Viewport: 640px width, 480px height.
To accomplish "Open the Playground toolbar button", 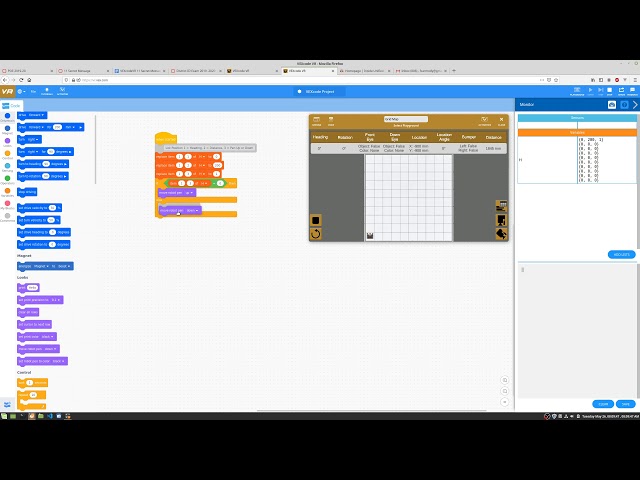I will pos(577,91).
